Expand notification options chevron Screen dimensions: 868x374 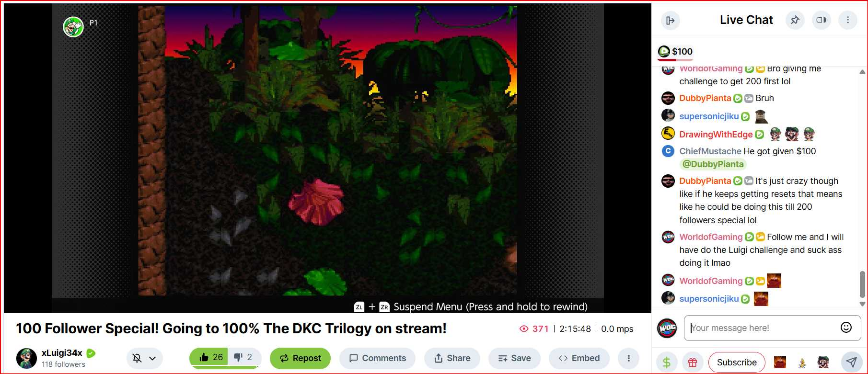pyautogui.click(x=153, y=358)
